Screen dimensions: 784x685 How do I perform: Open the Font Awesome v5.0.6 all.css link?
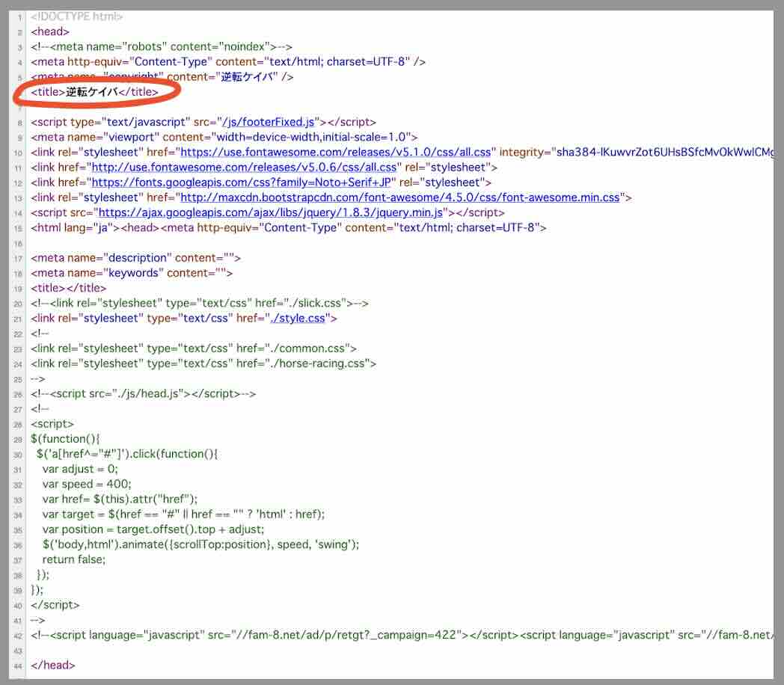pos(243,167)
